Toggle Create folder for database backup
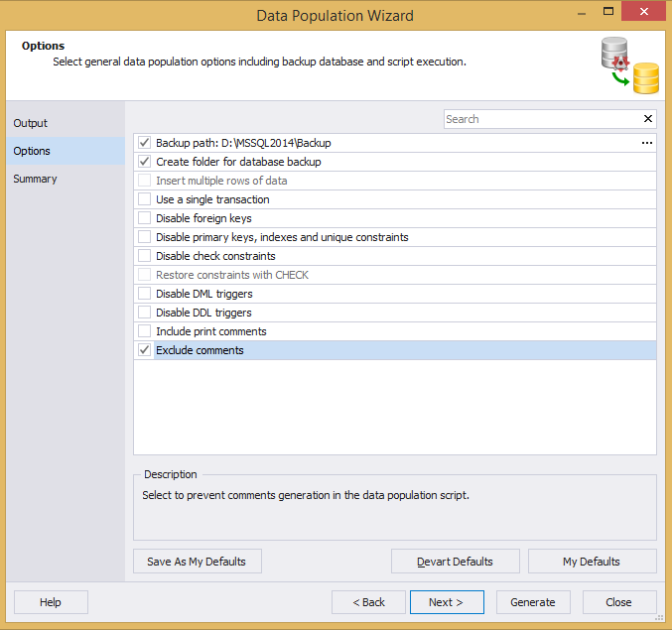 point(145,162)
